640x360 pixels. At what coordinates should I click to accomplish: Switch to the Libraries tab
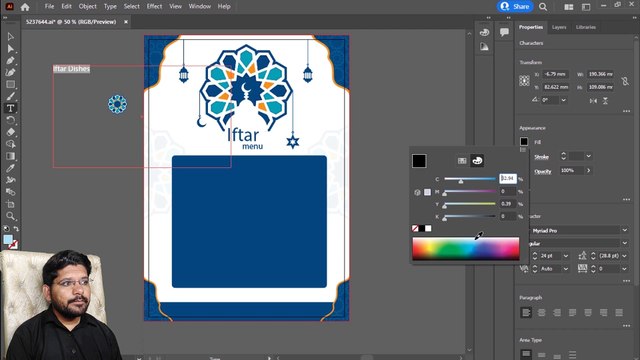[x=586, y=27]
